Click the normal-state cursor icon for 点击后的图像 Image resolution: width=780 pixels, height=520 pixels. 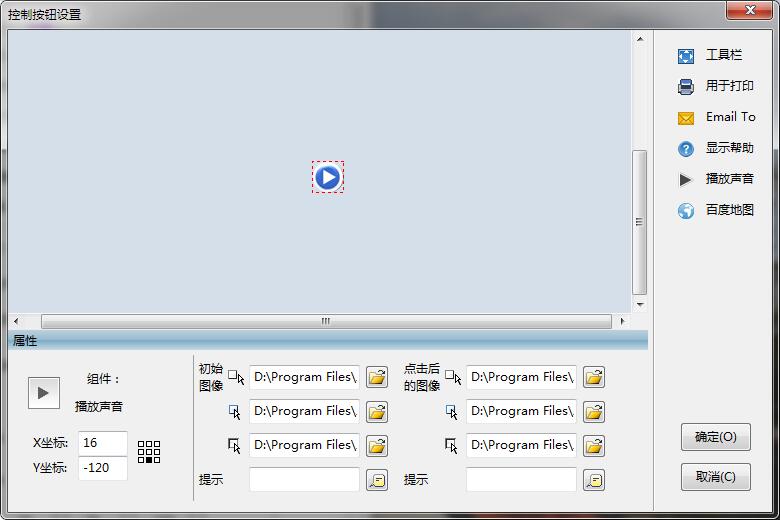click(453, 377)
